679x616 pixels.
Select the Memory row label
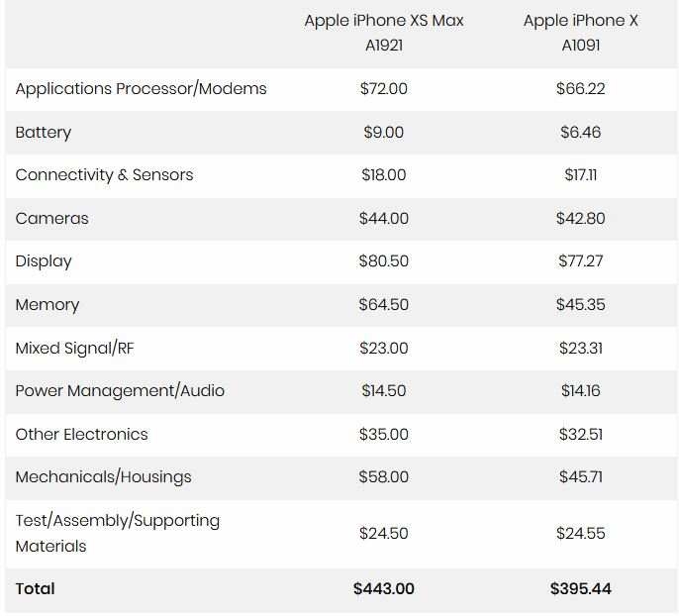point(48,305)
